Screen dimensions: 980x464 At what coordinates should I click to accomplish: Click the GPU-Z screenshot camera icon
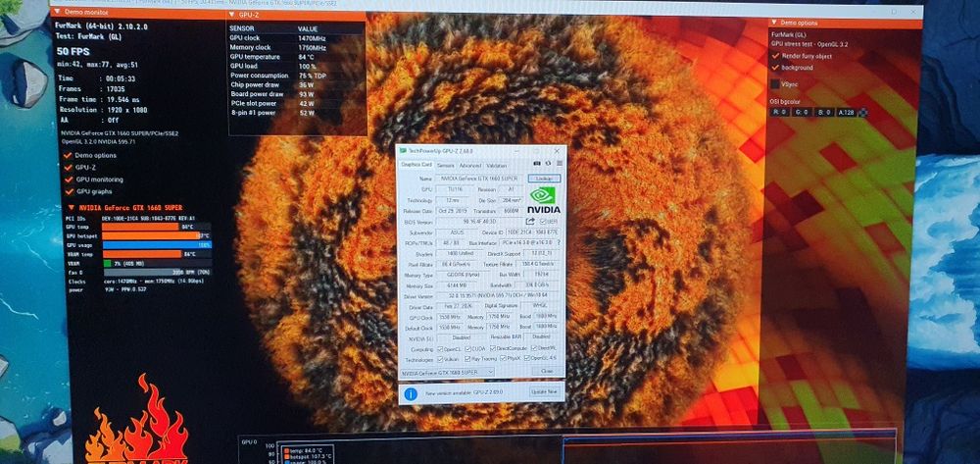[x=537, y=163]
